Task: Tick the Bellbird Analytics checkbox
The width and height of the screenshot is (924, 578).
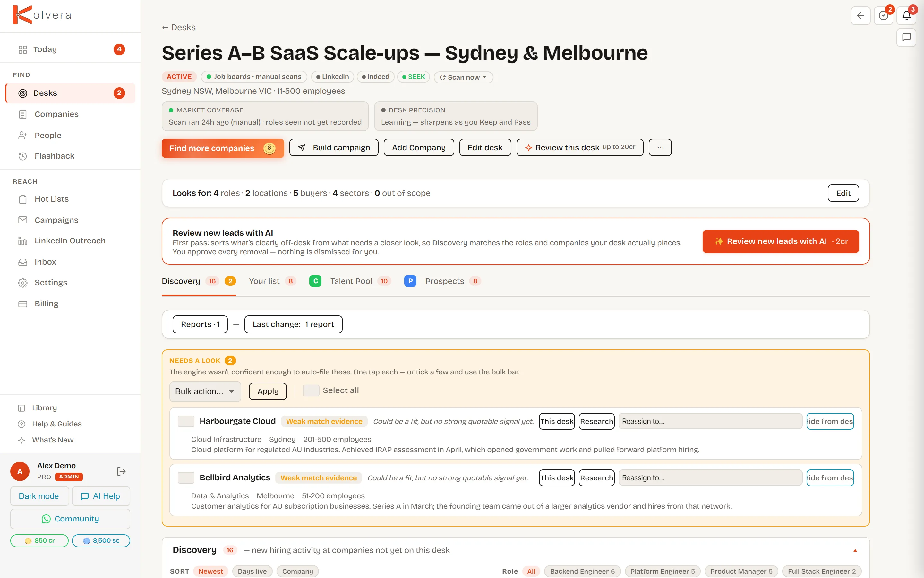Action: point(186,478)
